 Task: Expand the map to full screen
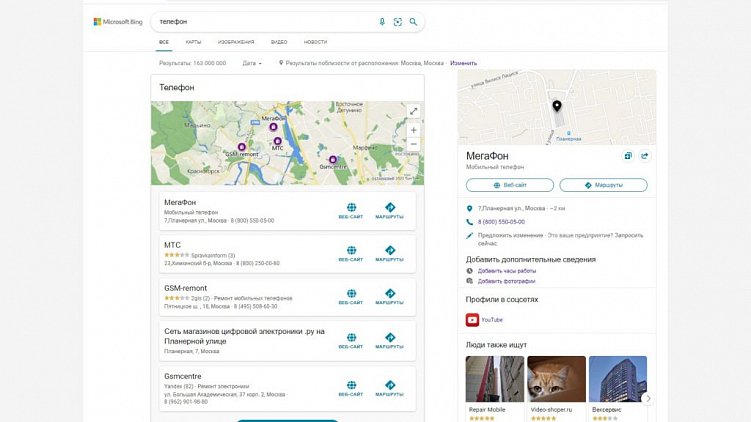coord(413,112)
